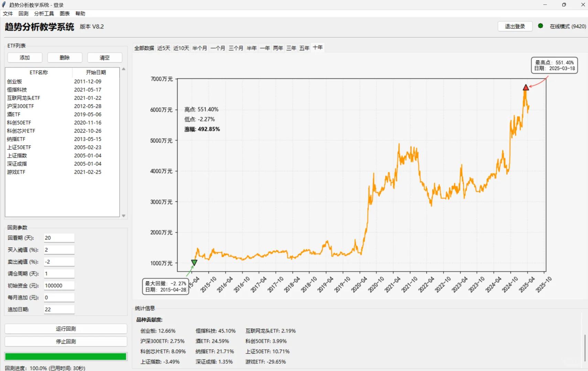
Task: Click the 调仓周期 (天) input field
Action: [x=59, y=274]
